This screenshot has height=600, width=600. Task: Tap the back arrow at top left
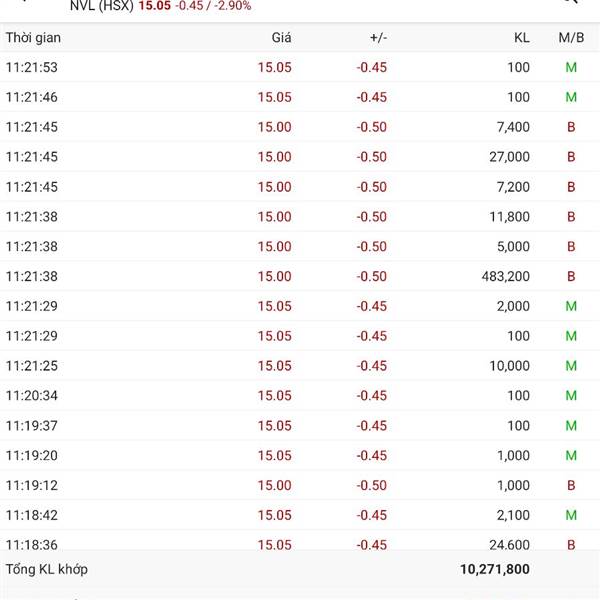(22, 3)
